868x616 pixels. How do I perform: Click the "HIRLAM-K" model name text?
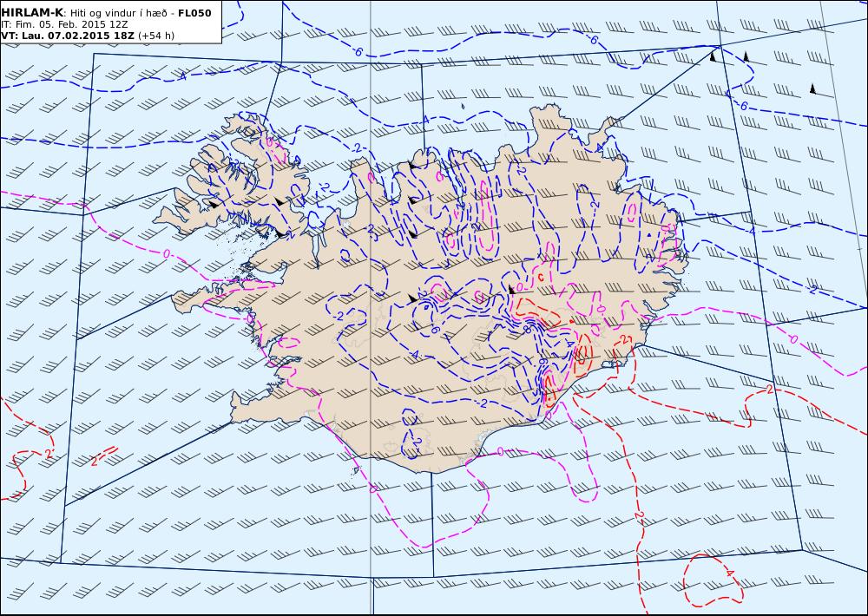[x=32, y=13]
